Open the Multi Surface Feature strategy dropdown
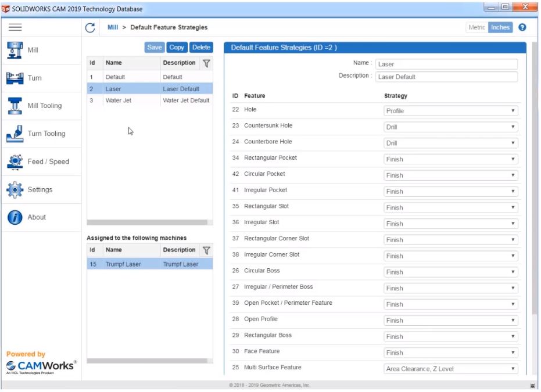Screen dimensions: 541x392 tap(452, 369)
